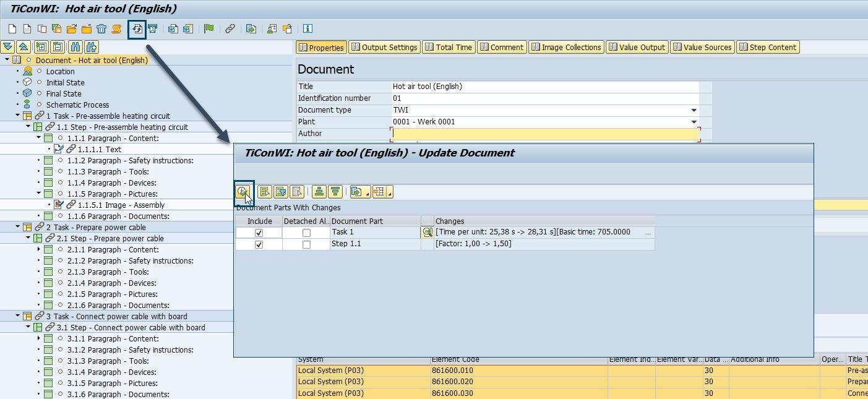Expand 2.1.1 Paragraph - Content node
868x399 pixels.
click(39, 250)
